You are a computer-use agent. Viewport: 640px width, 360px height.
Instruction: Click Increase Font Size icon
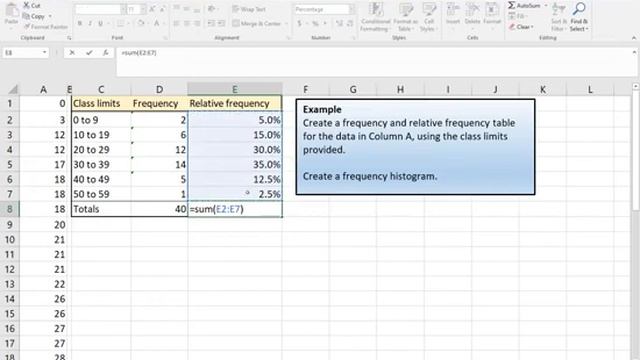pyautogui.click(x=152, y=9)
